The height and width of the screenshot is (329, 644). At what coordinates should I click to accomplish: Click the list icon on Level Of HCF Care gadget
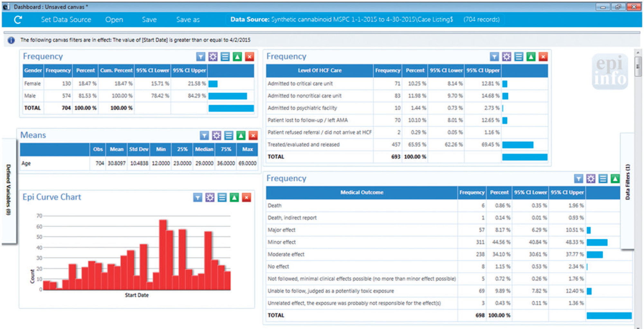[x=519, y=57]
